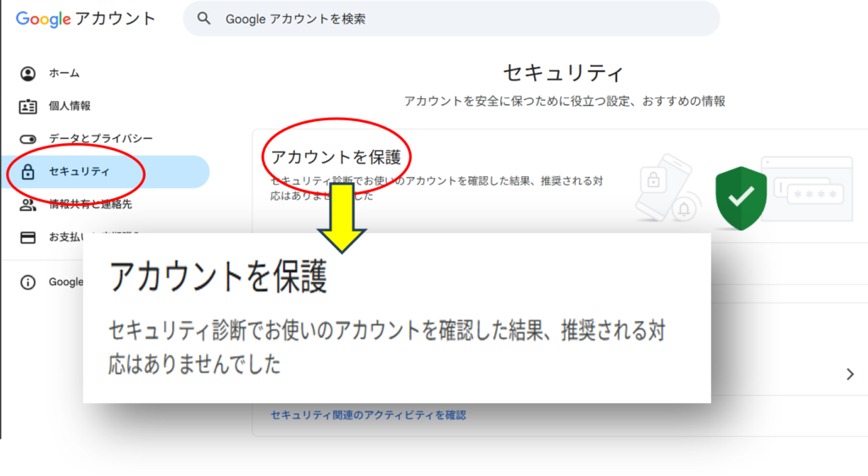The width and height of the screenshot is (868, 476).
Task: Open 情報共有と連絡先 from the sidebar
Action: tap(90, 204)
